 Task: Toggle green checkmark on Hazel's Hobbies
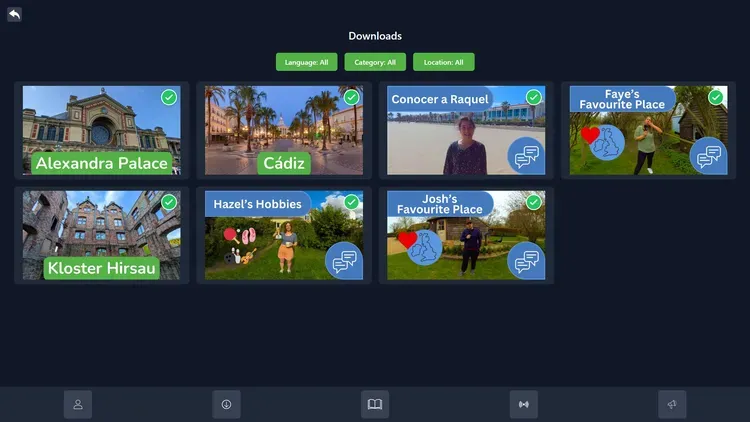tap(352, 202)
